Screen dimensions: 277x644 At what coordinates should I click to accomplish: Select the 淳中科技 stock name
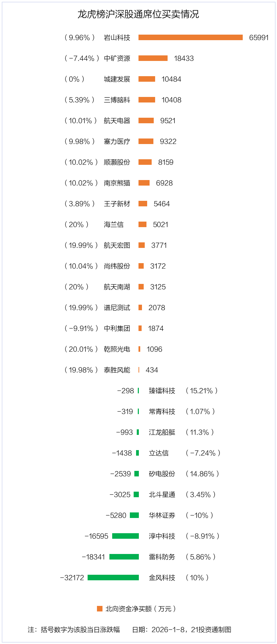tap(162, 536)
